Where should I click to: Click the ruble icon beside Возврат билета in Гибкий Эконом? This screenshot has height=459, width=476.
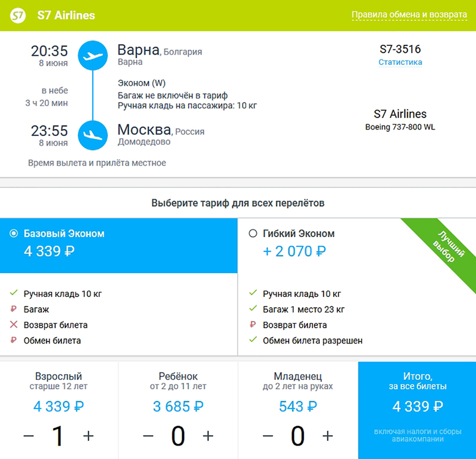click(x=253, y=324)
